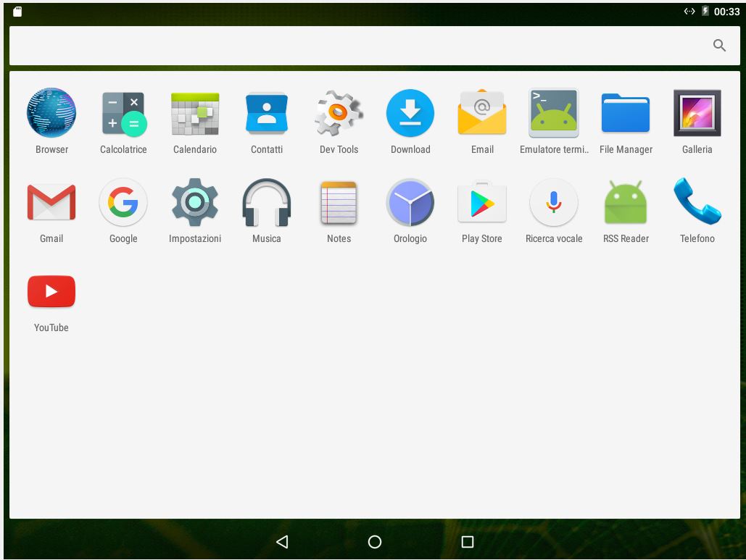
Task: Launch YouTube
Action: pyautogui.click(x=51, y=291)
